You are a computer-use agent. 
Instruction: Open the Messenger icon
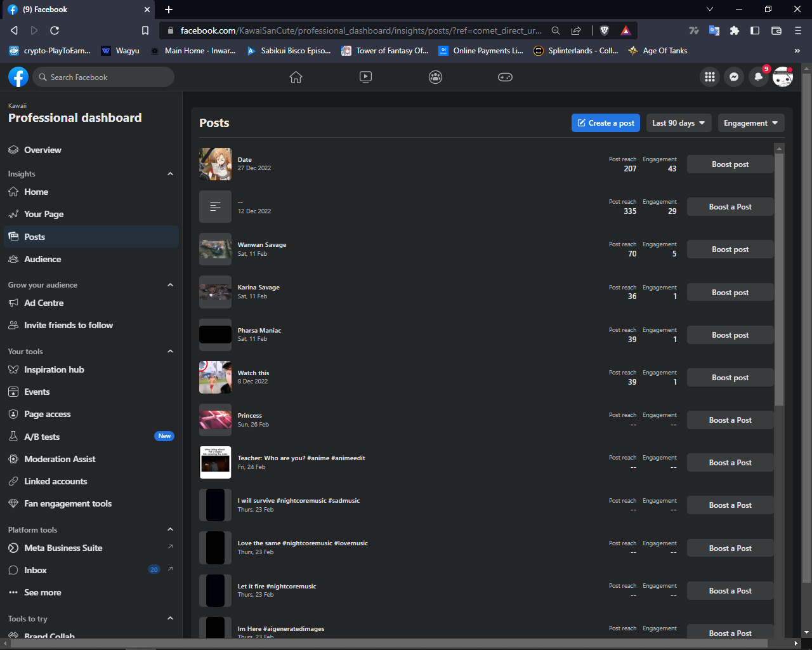[x=734, y=77]
